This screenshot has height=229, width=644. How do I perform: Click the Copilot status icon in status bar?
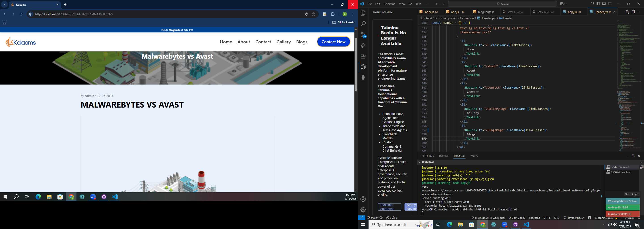pyautogui.click(x=589, y=218)
